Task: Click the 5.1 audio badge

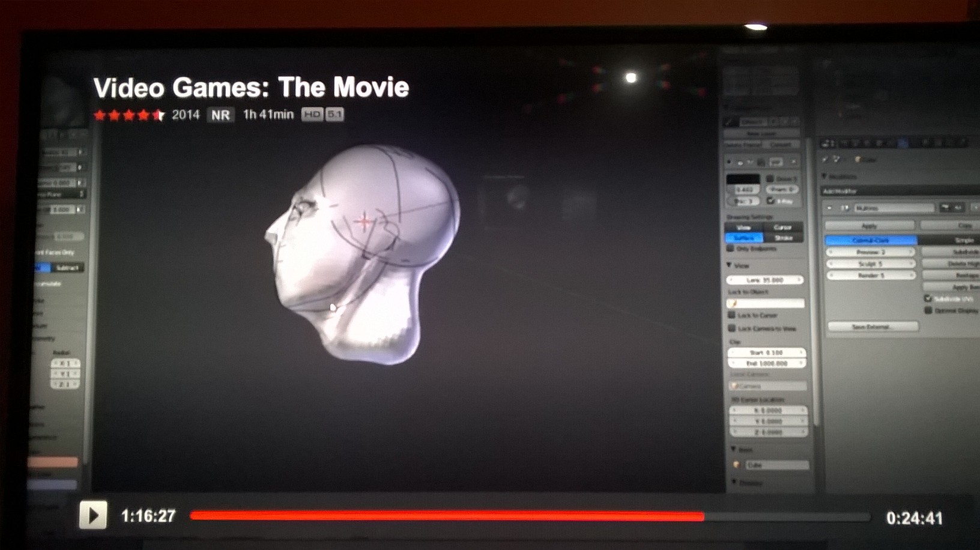Action: (334, 114)
